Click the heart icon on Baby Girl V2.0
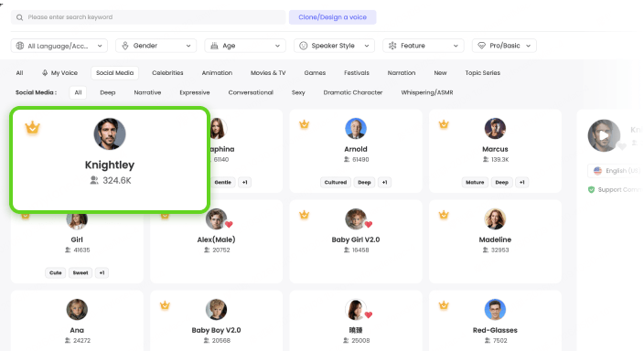The height and width of the screenshot is (351, 644). 369,224
